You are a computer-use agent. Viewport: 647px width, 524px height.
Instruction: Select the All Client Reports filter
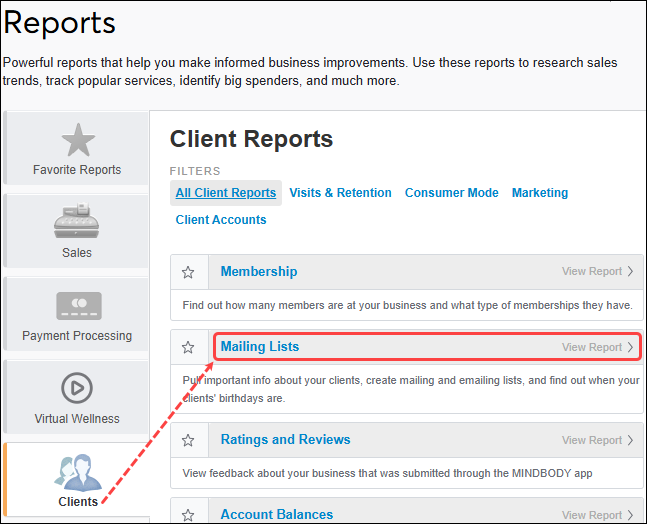click(x=226, y=193)
